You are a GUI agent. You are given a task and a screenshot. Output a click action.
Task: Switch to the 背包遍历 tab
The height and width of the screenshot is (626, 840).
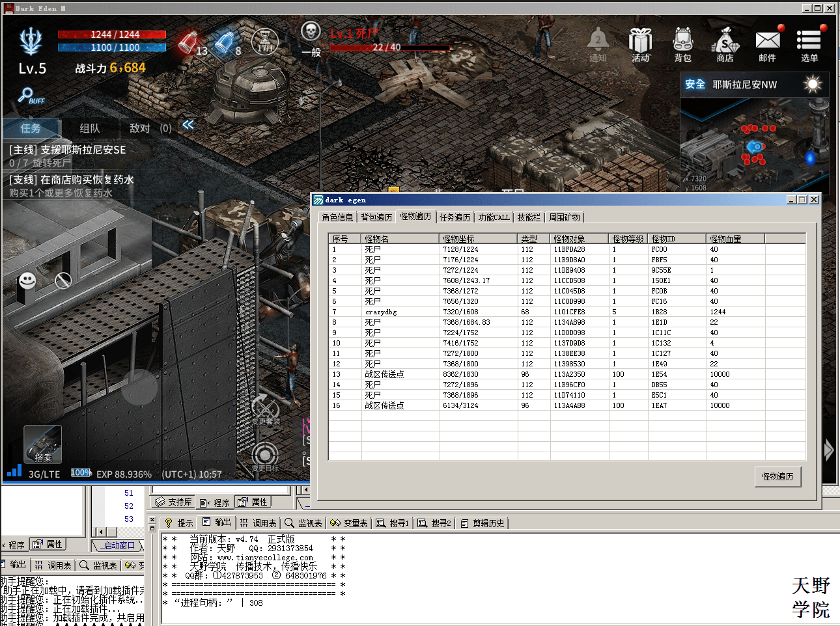coord(376,217)
